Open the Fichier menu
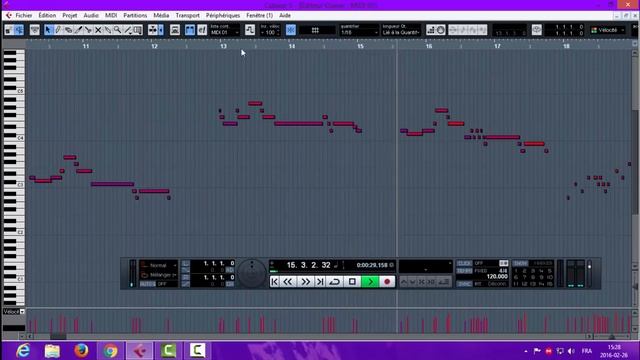The width and height of the screenshot is (640, 360). click(24, 16)
